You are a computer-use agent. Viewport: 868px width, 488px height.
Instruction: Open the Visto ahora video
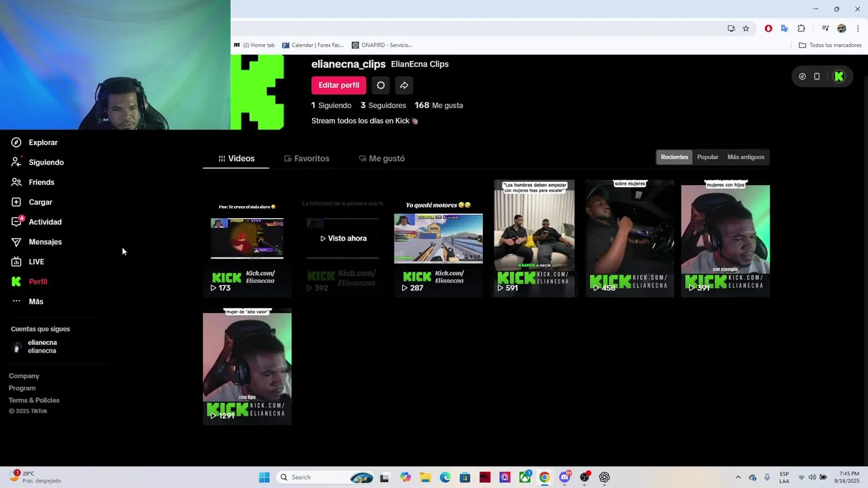tap(343, 238)
